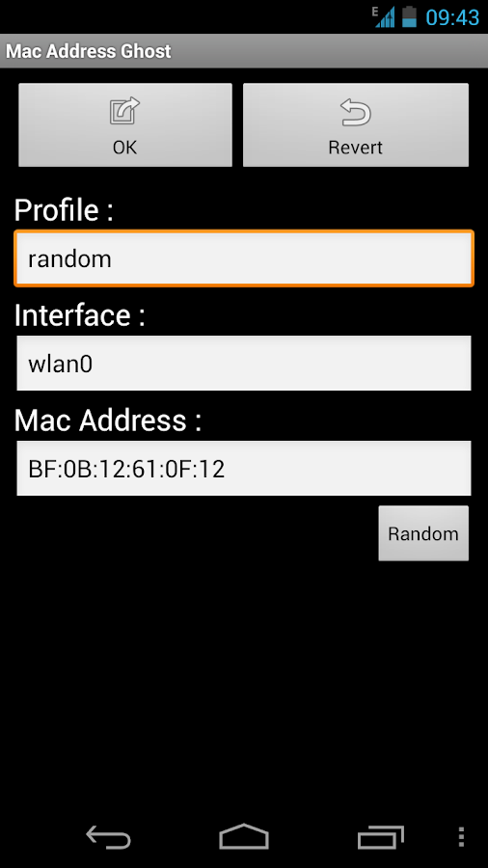Tap the share-arrow icon above OK

[x=124, y=111]
